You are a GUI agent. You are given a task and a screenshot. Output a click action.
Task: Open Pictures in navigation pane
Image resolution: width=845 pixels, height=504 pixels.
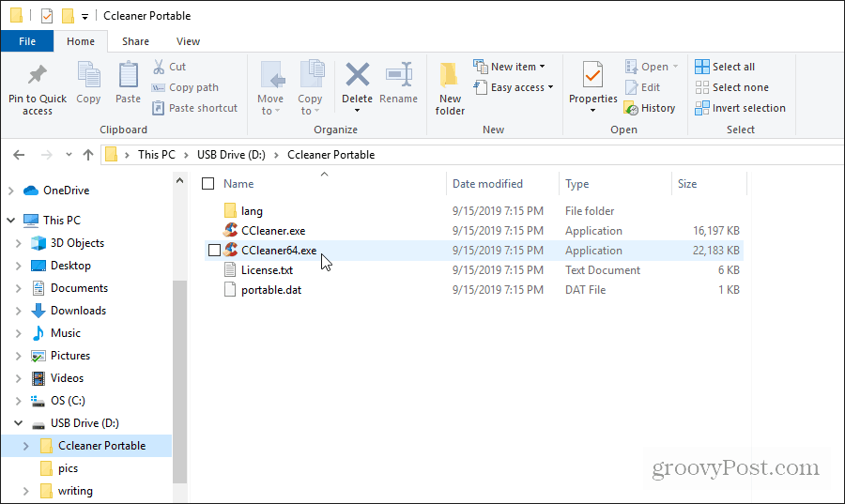(x=70, y=356)
